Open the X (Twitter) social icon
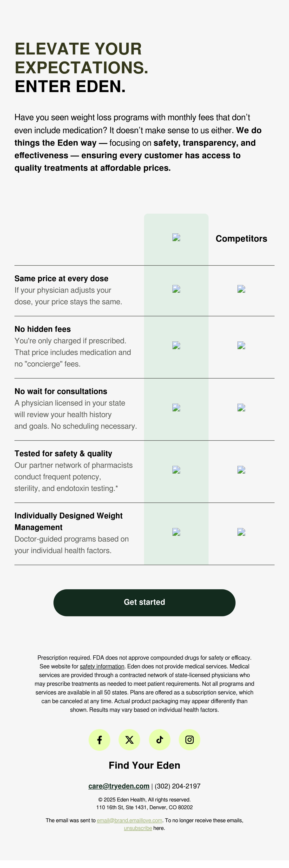This screenshot has height=868, width=289. tap(129, 740)
